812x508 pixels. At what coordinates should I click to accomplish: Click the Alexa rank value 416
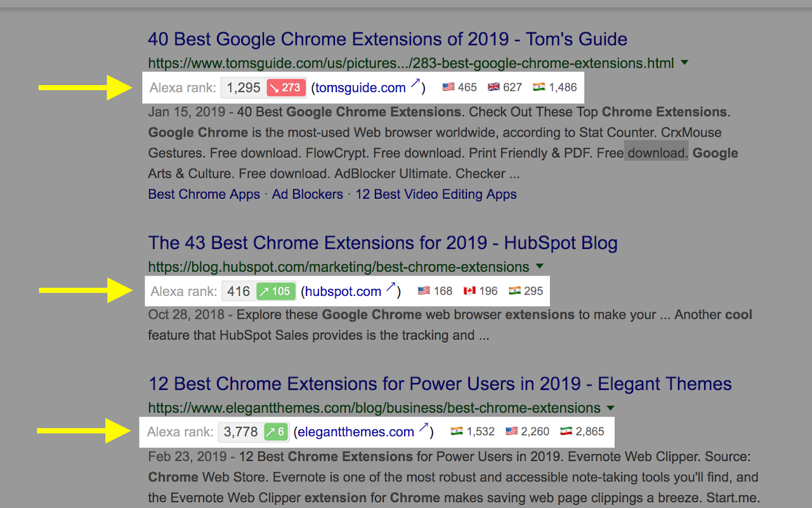(239, 291)
